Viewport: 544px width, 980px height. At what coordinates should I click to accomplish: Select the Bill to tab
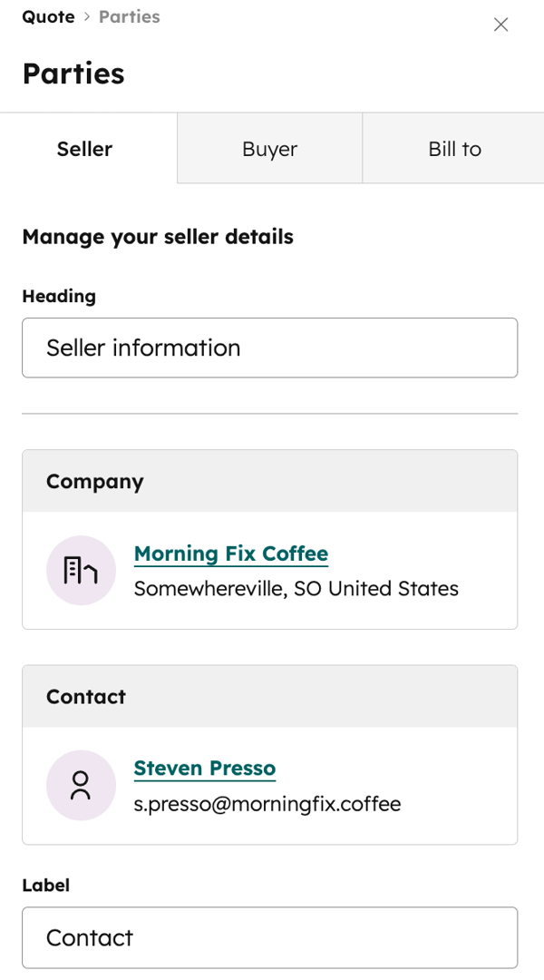pyautogui.click(x=454, y=149)
